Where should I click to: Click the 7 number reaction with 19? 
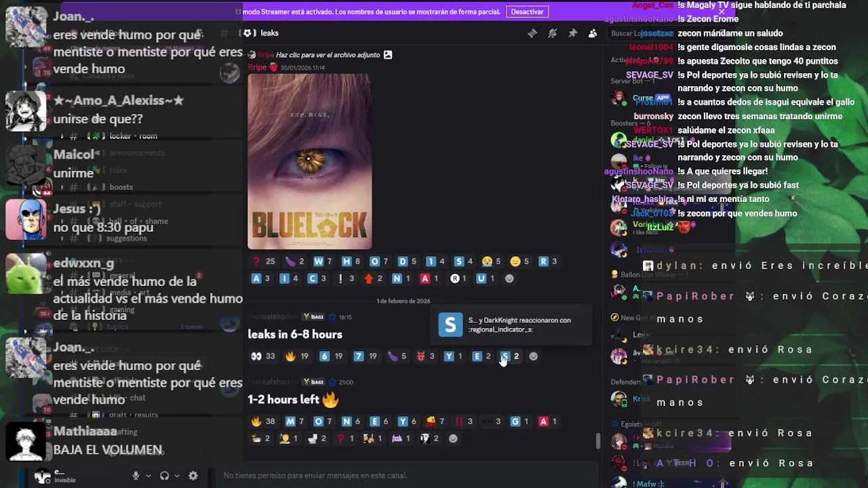pyautogui.click(x=366, y=357)
